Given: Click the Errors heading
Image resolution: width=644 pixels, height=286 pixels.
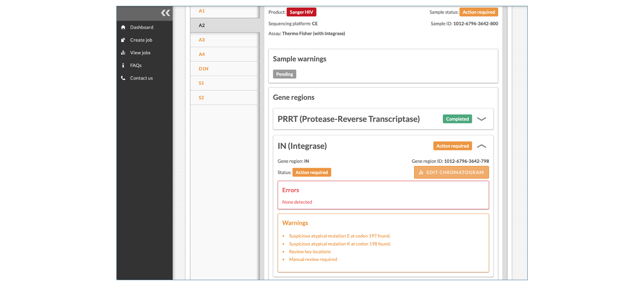Looking at the screenshot, I should pos(291,190).
